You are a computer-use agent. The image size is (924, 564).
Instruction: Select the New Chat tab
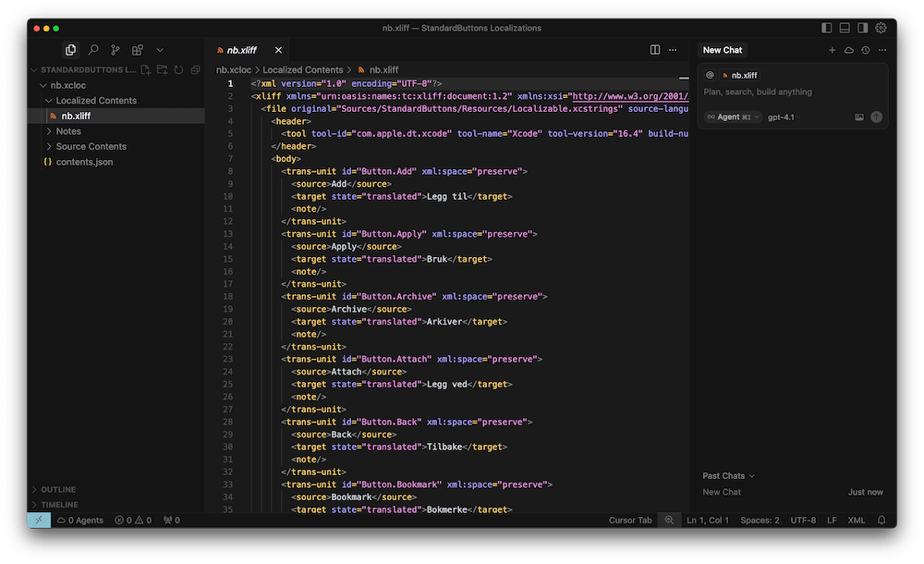(722, 50)
